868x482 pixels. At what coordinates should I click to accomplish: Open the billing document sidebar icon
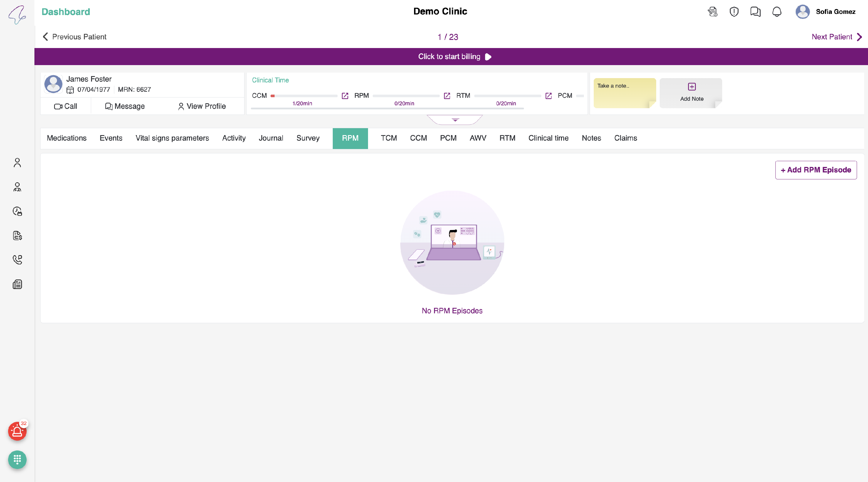[17, 236]
